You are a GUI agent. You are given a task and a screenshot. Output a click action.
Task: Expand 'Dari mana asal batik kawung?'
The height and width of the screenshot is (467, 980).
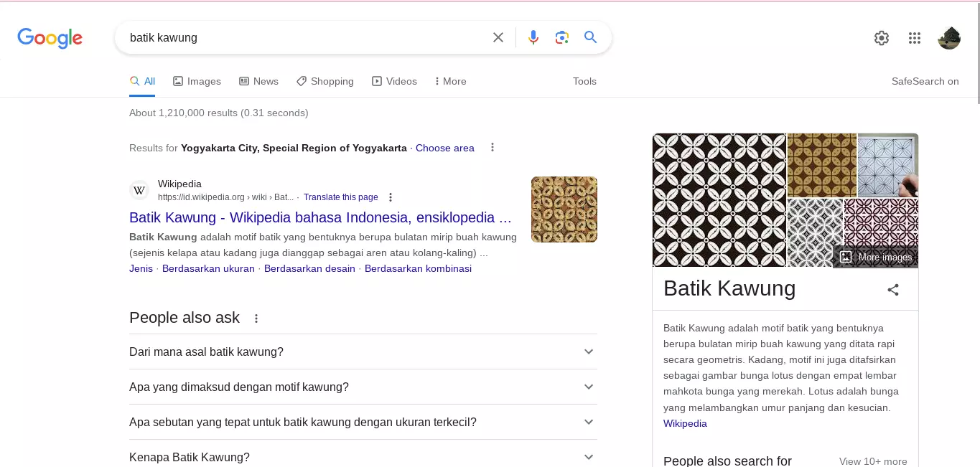[363, 352]
